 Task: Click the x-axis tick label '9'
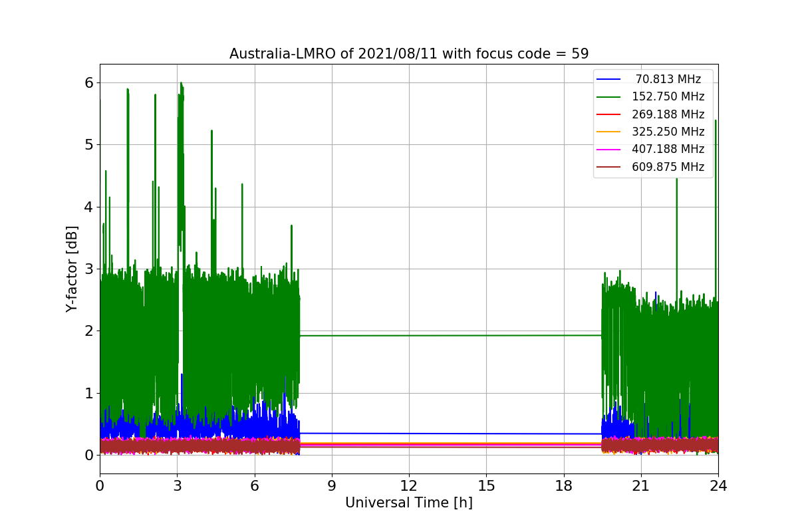coord(332,486)
